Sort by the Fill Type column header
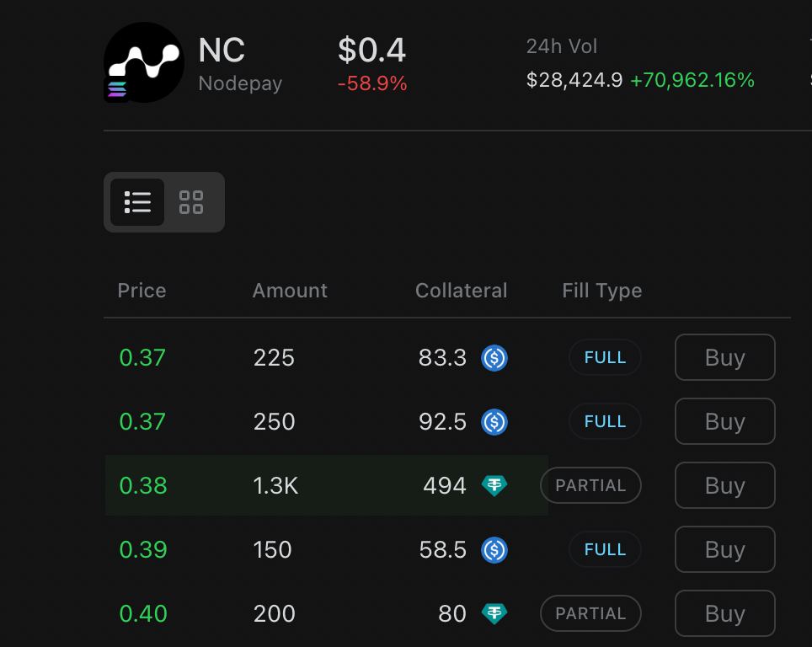This screenshot has height=647, width=812. pyautogui.click(x=602, y=291)
